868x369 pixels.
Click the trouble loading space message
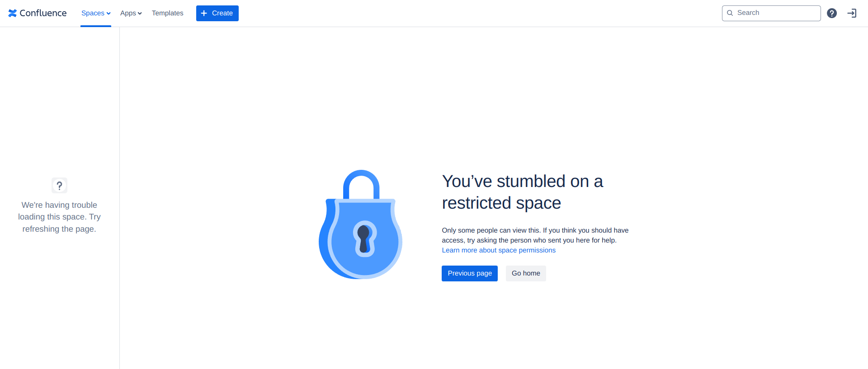click(x=59, y=217)
